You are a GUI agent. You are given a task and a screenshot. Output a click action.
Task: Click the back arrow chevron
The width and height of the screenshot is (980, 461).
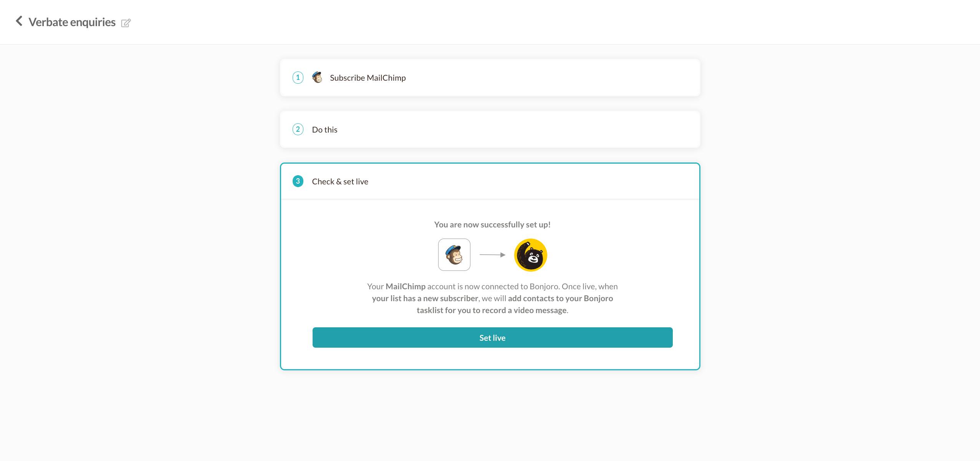(x=19, y=21)
